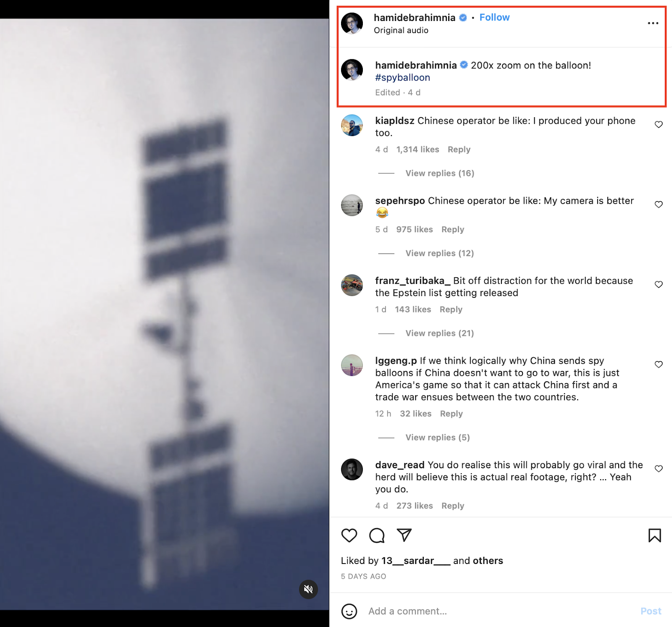Expand View replies (16)

tap(440, 173)
